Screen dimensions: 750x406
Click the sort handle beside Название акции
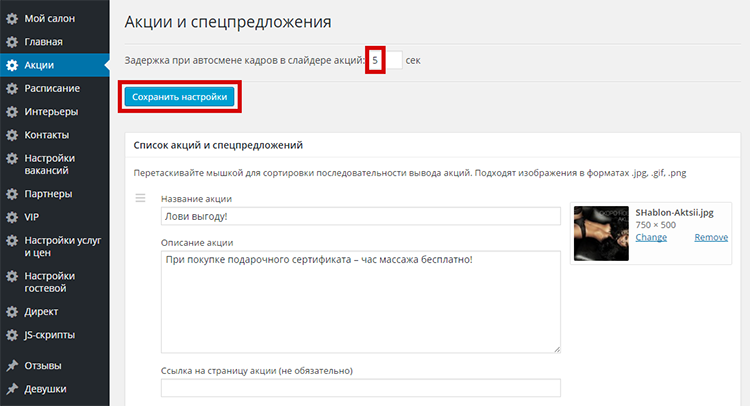point(140,198)
